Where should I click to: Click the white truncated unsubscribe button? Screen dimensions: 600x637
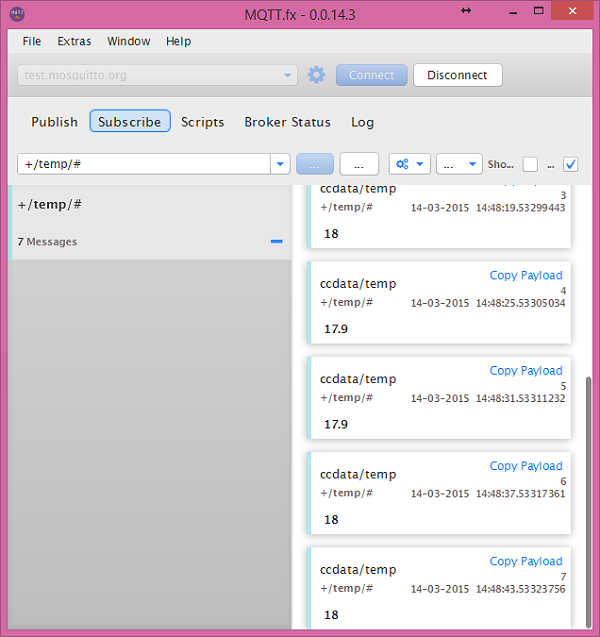tap(359, 164)
